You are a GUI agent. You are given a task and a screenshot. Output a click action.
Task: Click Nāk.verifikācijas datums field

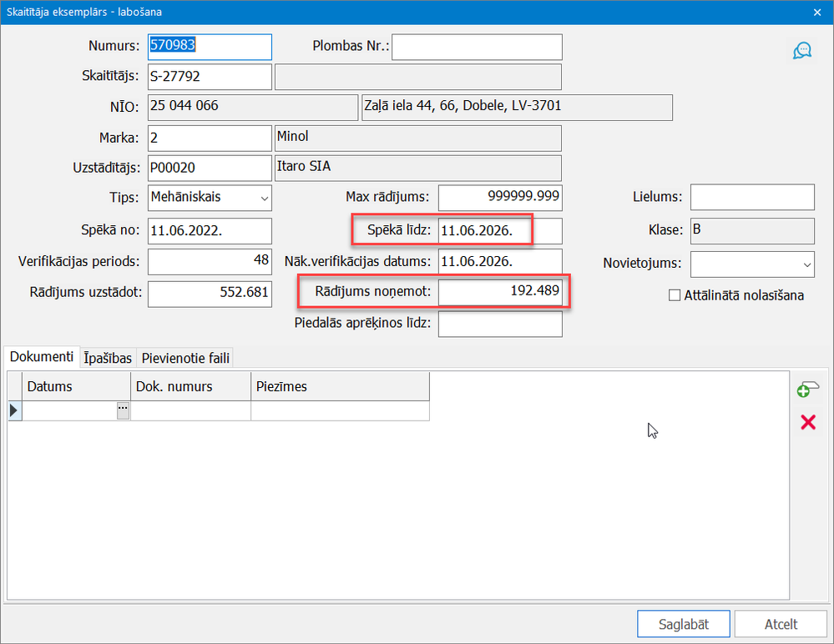coord(500,261)
